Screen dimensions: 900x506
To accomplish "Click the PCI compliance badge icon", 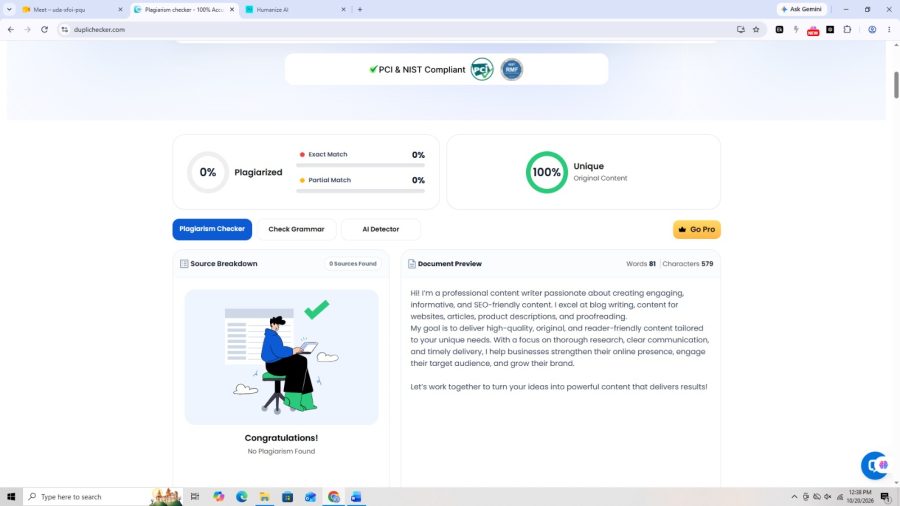I will point(482,69).
